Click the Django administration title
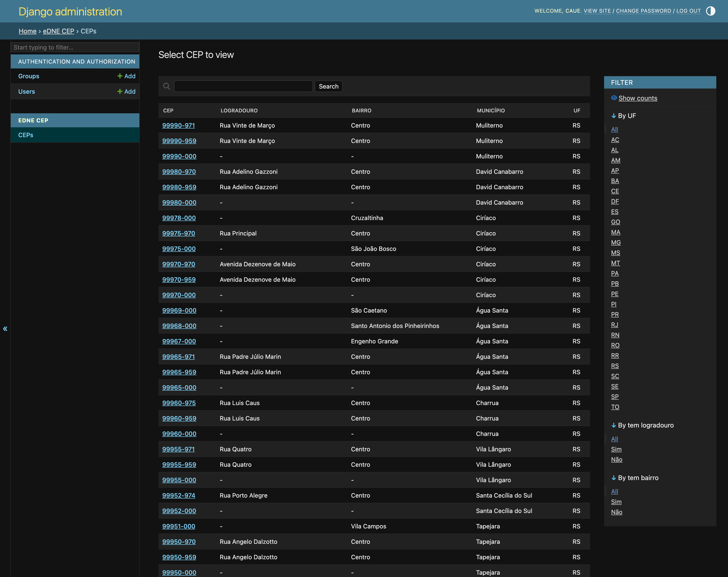 click(70, 11)
